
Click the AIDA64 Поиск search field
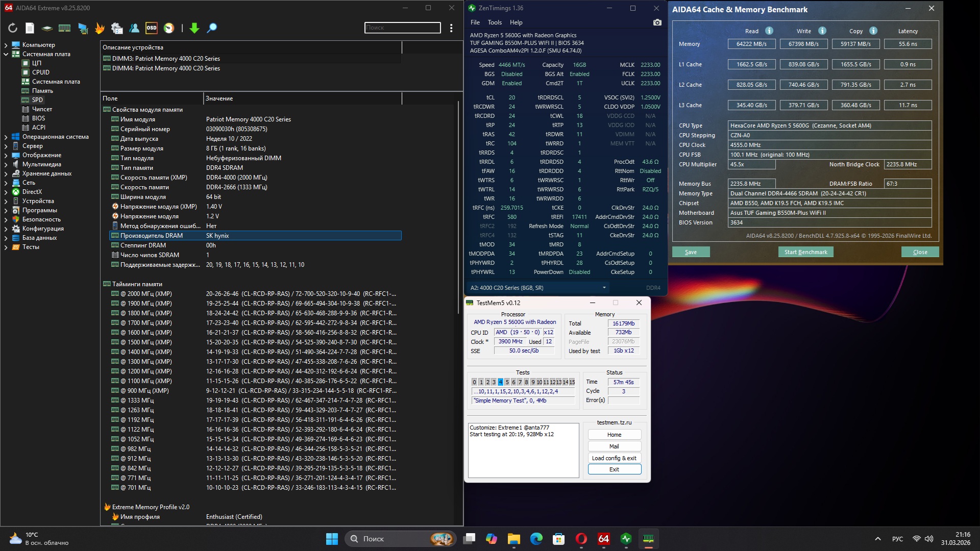pyautogui.click(x=402, y=28)
